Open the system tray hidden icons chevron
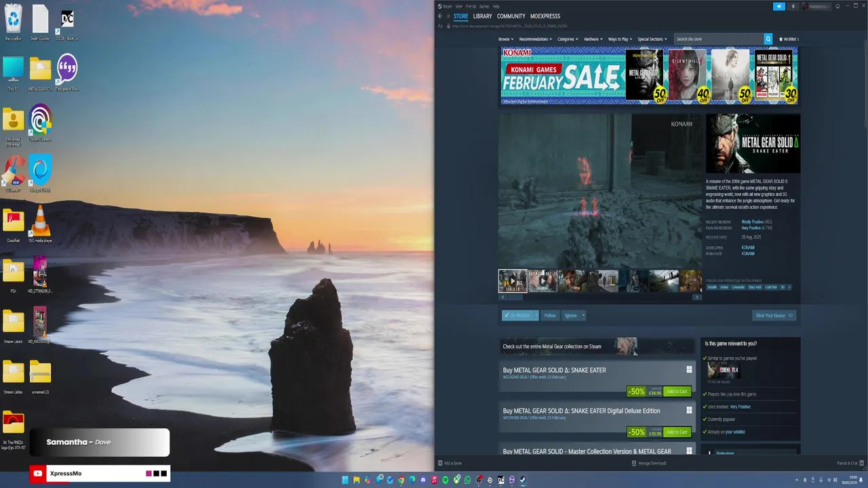Image resolution: width=868 pixels, height=488 pixels. coord(797,480)
